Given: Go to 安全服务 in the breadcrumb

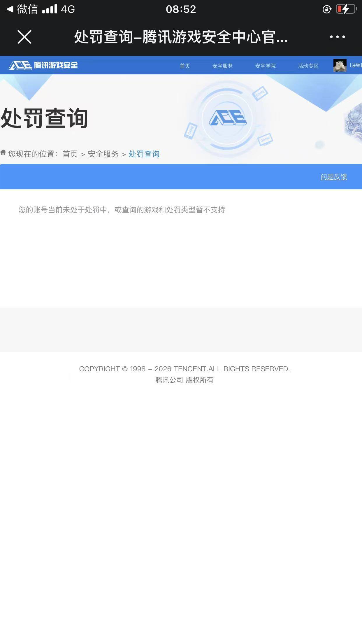Looking at the screenshot, I should click(x=103, y=154).
